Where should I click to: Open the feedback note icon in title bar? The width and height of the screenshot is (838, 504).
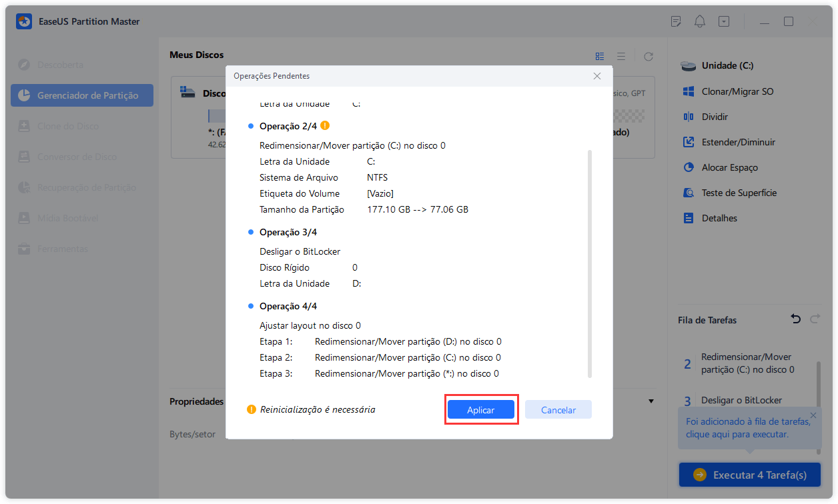(x=676, y=21)
